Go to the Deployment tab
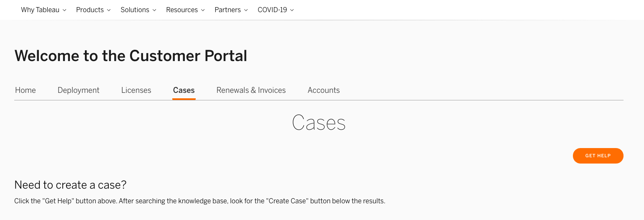Viewport: 644px width, 220px height. [79, 90]
